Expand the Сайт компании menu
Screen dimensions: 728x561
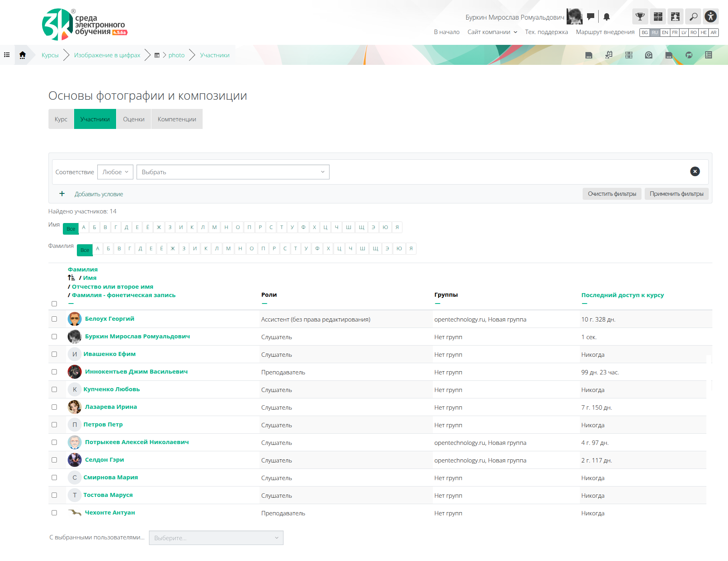click(492, 32)
